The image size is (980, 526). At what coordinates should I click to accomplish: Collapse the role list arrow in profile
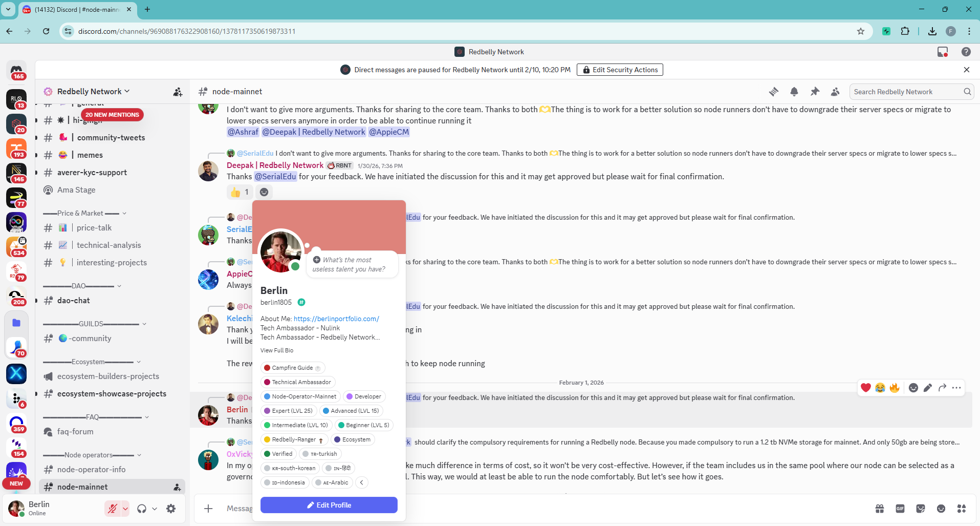(362, 482)
